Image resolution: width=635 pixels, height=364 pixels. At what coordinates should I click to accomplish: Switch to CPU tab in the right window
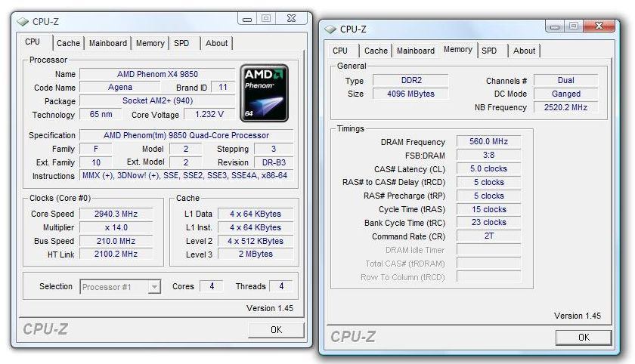point(340,51)
